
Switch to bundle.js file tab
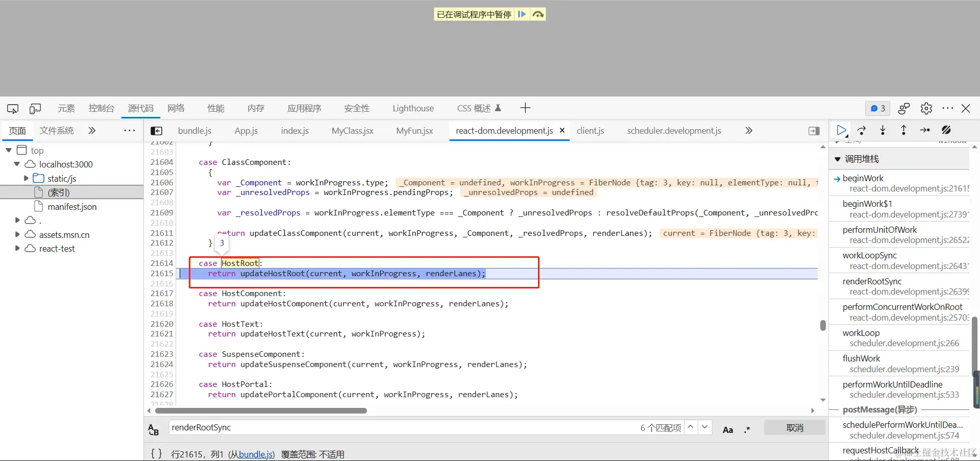click(194, 131)
